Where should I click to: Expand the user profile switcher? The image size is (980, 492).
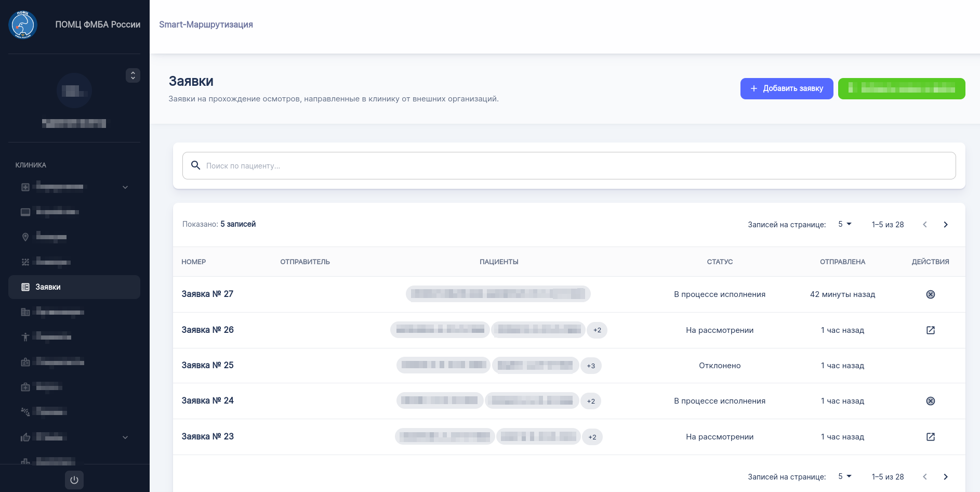click(x=133, y=75)
